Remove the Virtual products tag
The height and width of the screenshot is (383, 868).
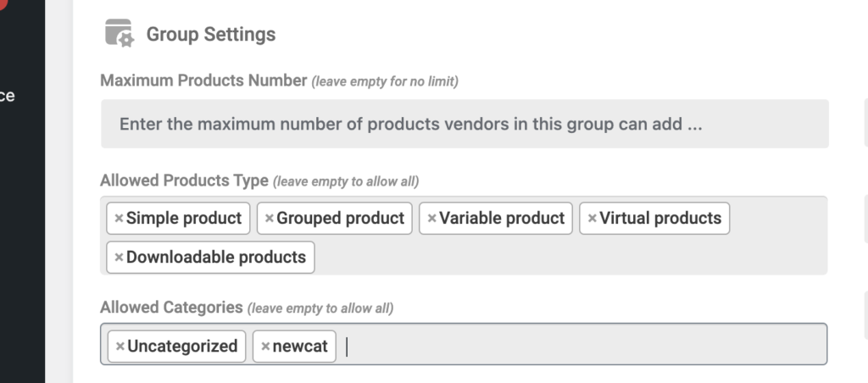point(592,219)
